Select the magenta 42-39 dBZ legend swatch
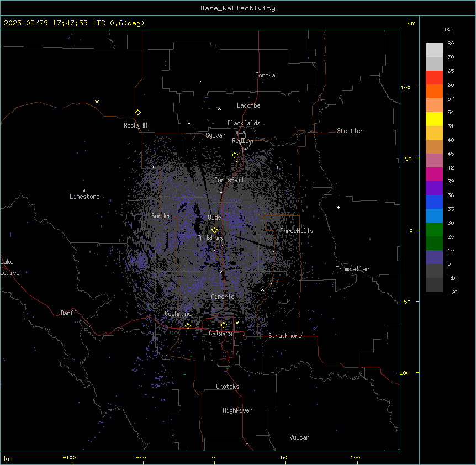The image size is (476, 465). (434, 174)
